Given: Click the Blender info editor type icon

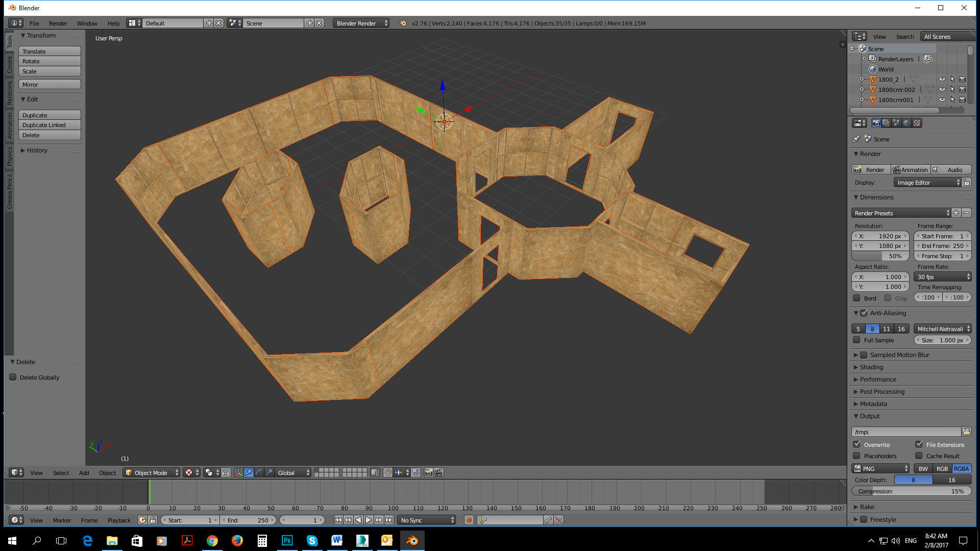Looking at the screenshot, I should [x=16, y=23].
